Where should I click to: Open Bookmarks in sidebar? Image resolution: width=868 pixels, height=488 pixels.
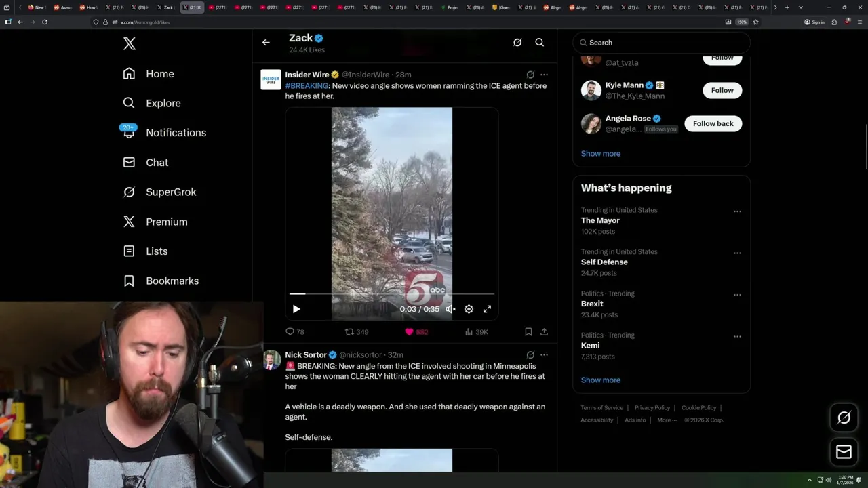(161, 281)
